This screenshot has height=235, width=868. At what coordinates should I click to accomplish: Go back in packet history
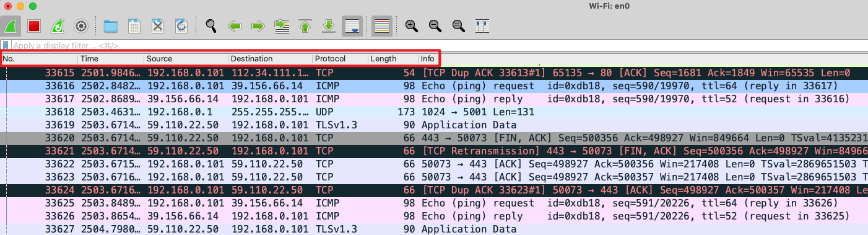tap(235, 26)
